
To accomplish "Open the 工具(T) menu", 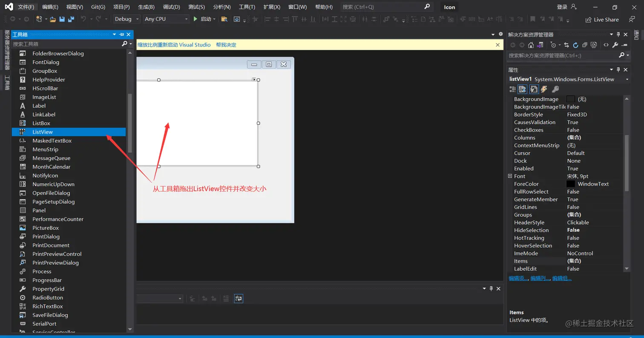I will [247, 7].
